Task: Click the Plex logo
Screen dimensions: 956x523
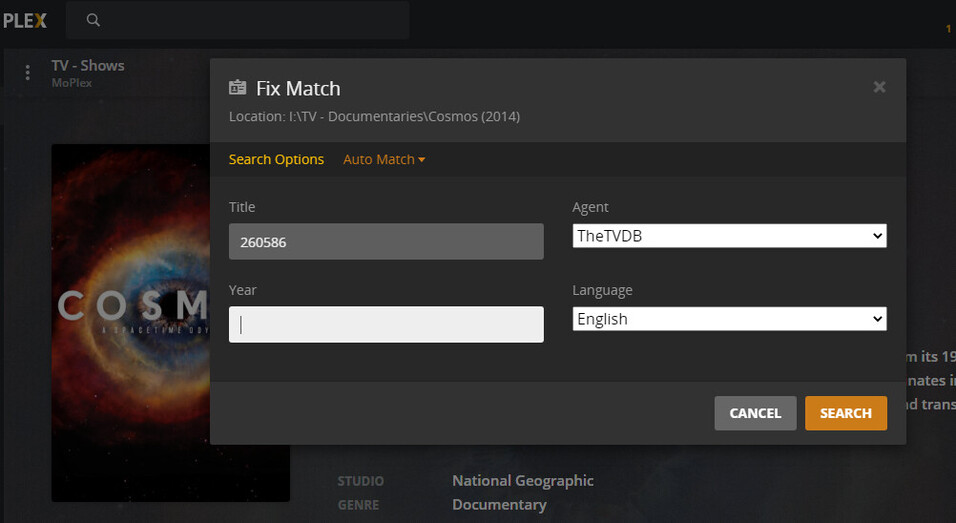Action: 24,20
